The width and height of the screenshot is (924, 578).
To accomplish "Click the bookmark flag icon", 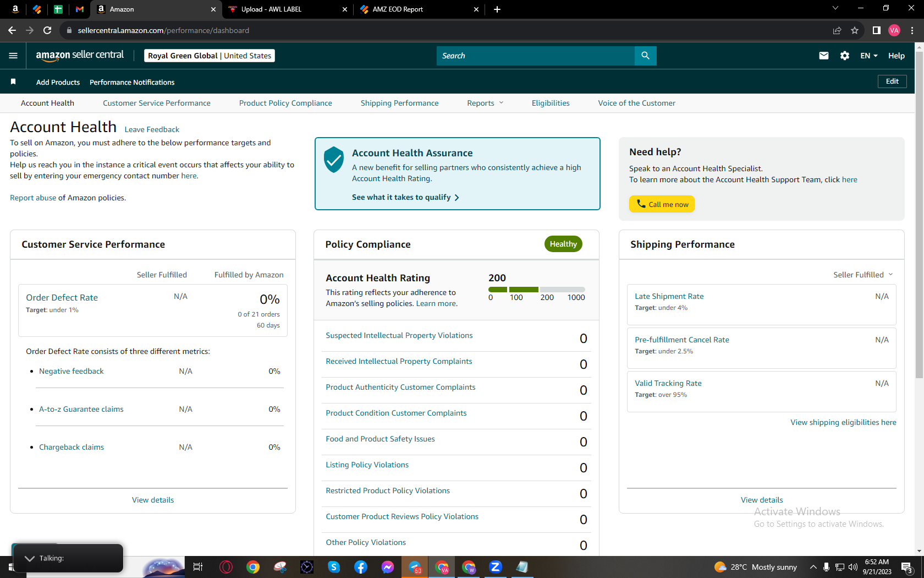I will point(13,82).
